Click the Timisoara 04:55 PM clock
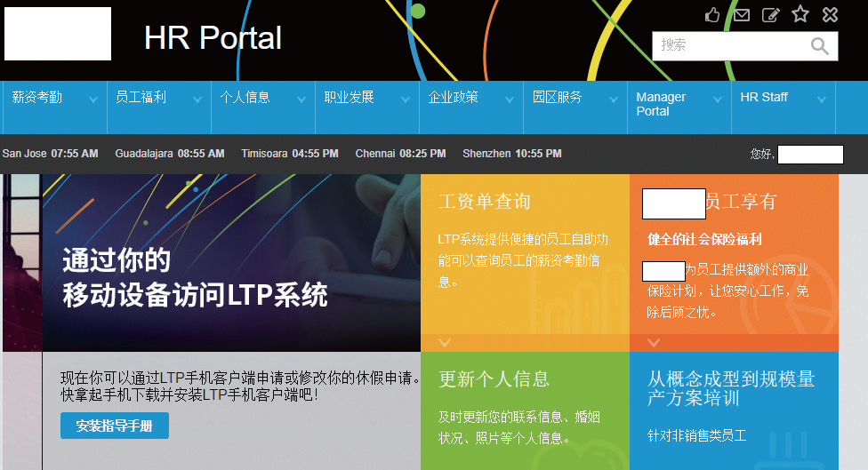 (290, 154)
